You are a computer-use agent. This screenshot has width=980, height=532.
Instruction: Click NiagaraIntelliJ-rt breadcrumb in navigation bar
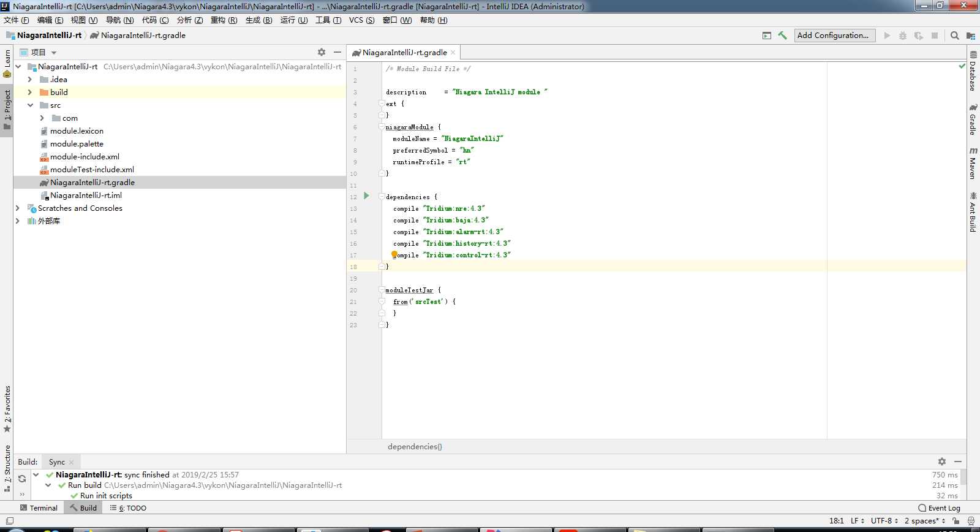click(x=43, y=36)
